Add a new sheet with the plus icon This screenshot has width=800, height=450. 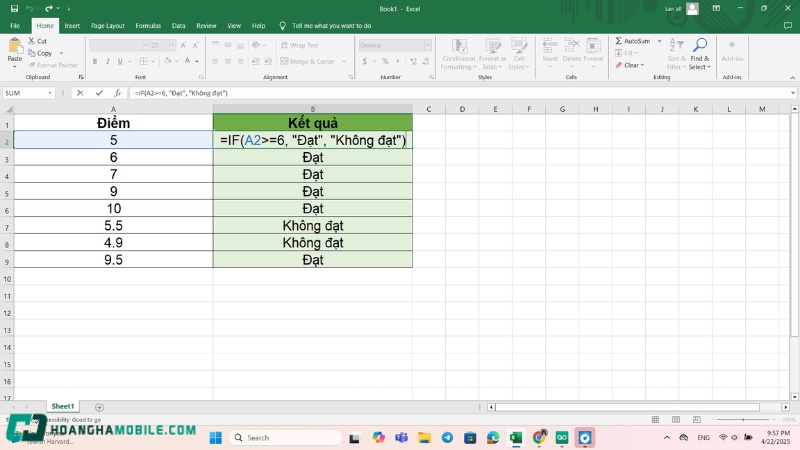pos(99,407)
